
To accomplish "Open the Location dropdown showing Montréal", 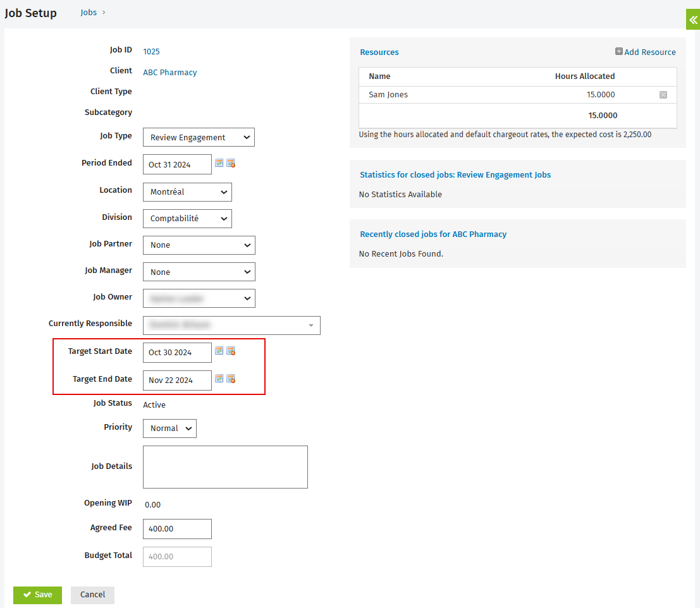I will [187, 192].
